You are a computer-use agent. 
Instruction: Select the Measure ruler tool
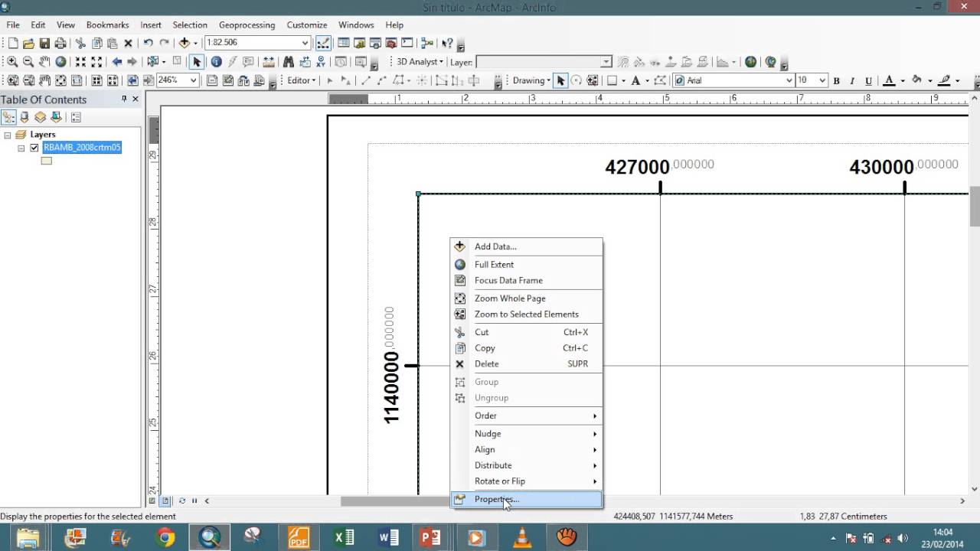pos(269,62)
